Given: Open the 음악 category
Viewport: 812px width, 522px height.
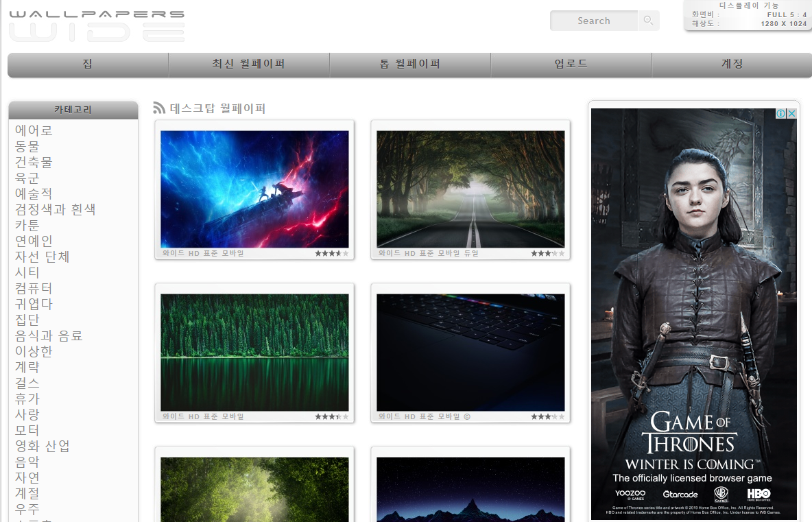Looking at the screenshot, I should click(27, 462).
